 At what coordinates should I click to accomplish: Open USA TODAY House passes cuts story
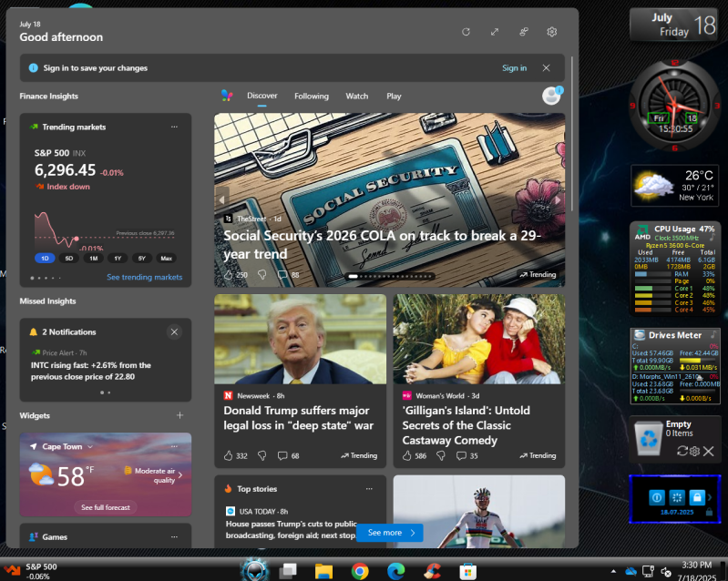pyautogui.click(x=292, y=529)
